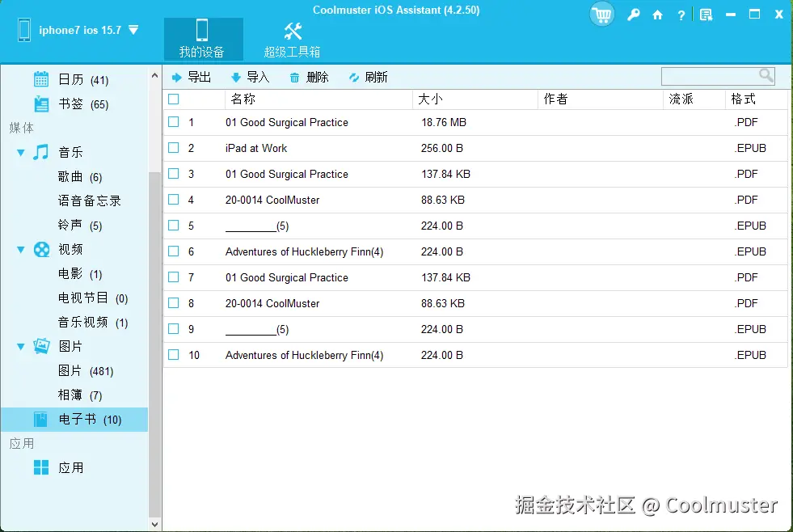This screenshot has width=793, height=532.
Task: Click the 18.76 MB size cell
Action: (x=444, y=122)
